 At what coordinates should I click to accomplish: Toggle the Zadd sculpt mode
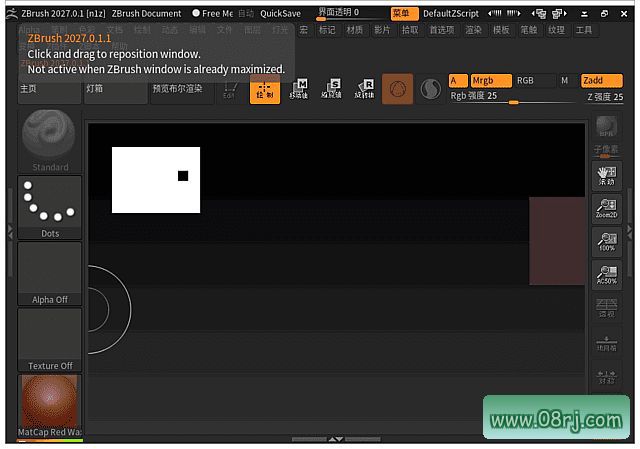click(602, 80)
